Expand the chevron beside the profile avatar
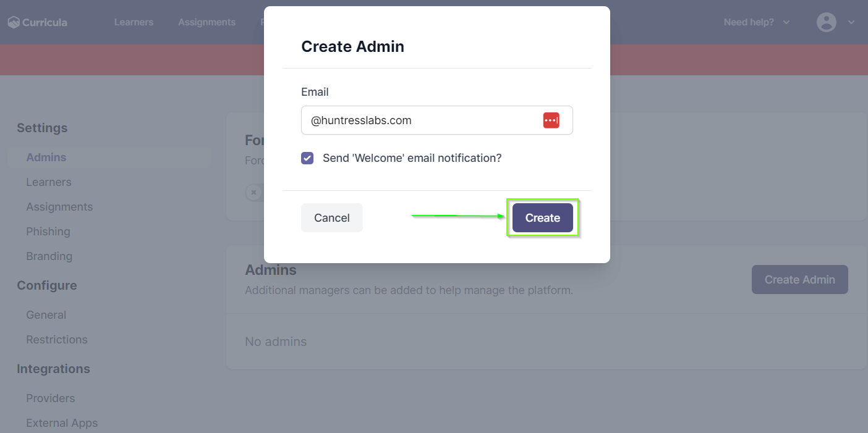 click(851, 22)
